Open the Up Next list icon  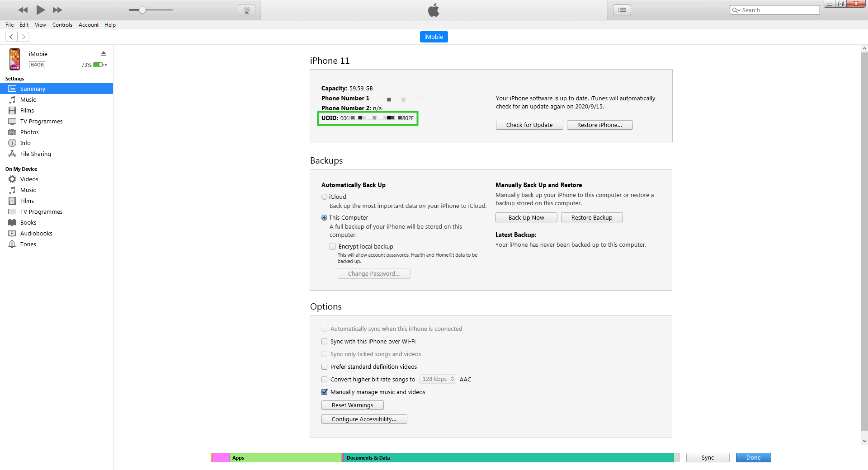[622, 10]
